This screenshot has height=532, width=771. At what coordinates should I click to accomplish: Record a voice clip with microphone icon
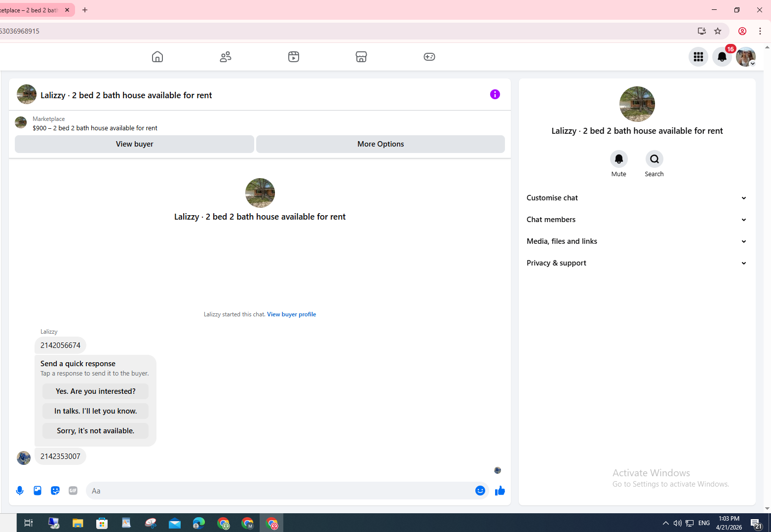20,491
